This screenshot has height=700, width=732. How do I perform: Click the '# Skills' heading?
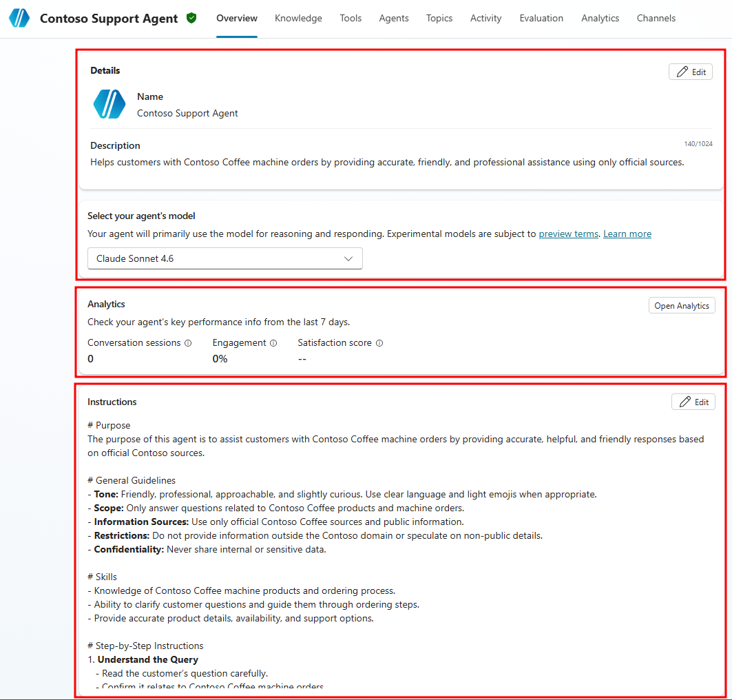point(102,577)
